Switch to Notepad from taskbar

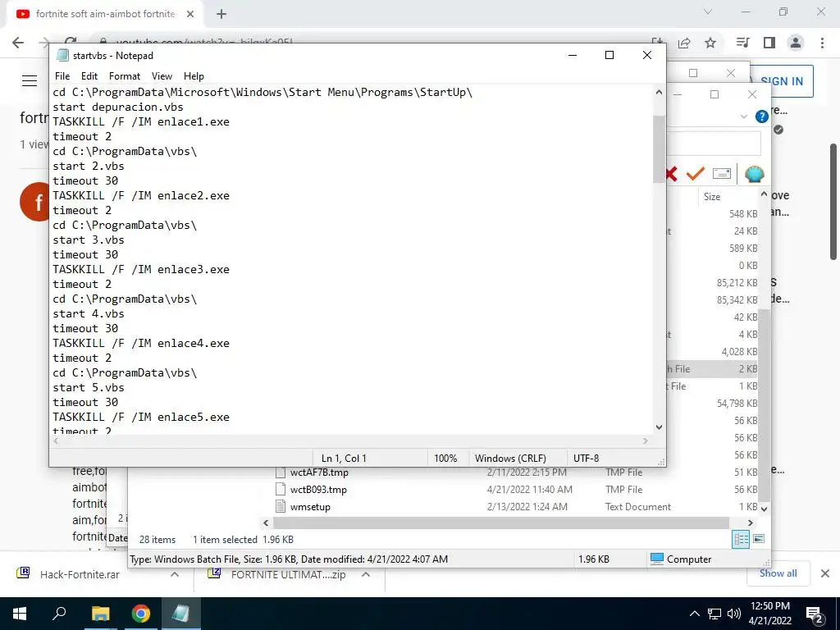[x=180, y=614]
